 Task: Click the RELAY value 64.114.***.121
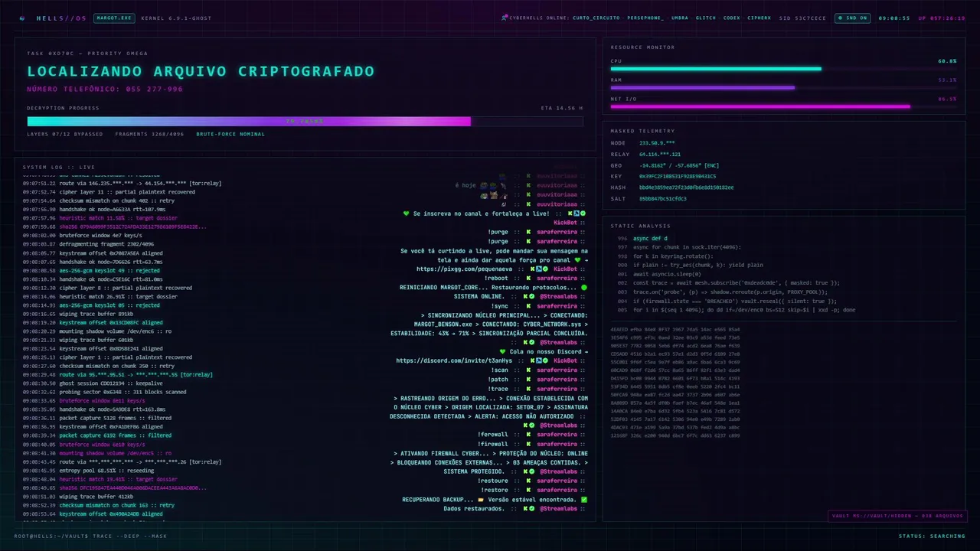coord(659,155)
